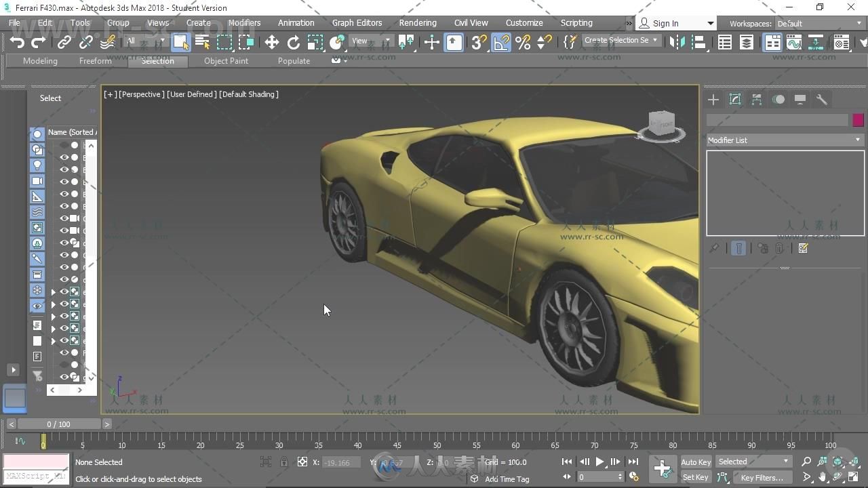The width and height of the screenshot is (868, 488).
Task: Open the Utilities command panel tab
Action: coord(822,100)
